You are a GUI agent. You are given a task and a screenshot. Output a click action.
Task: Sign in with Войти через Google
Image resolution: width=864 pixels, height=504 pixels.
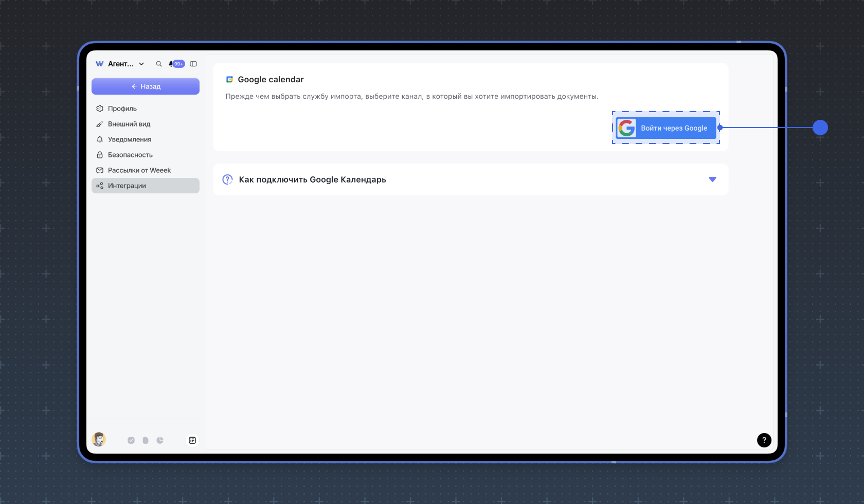pos(666,128)
